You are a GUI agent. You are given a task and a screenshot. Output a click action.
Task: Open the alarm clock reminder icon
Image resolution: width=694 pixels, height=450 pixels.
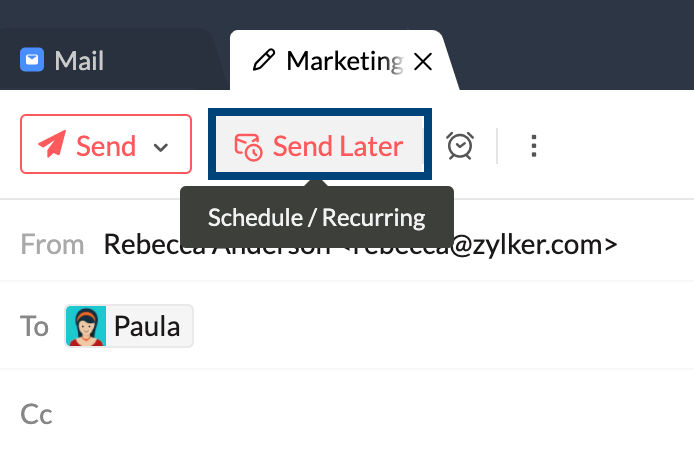pyautogui.click(x=460, y=146)
